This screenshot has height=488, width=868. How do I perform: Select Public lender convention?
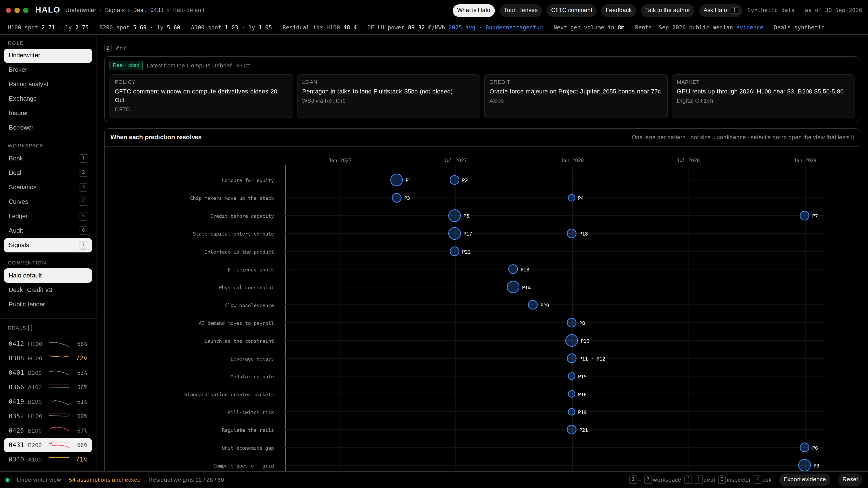(48, 304)
